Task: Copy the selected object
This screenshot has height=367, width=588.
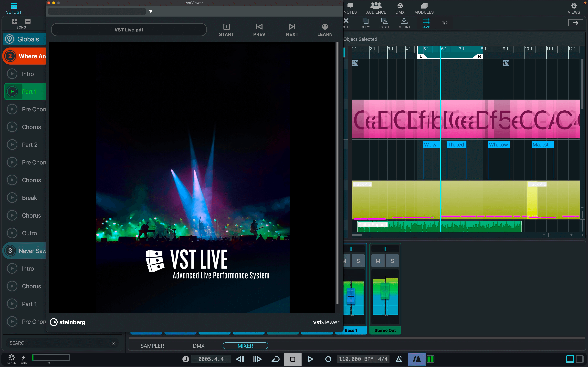Action: pos(365,23)
